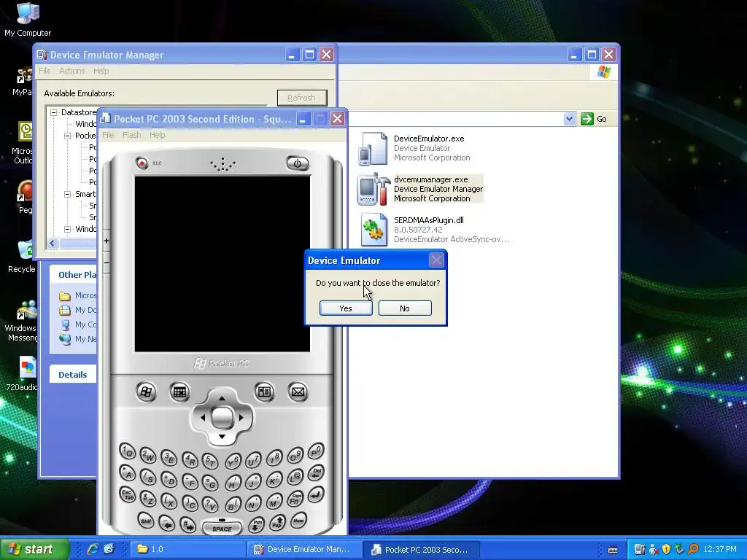This screenshot has width=747, height=560.
Task: Tap the mail envelope key on emulator
Action: 298,392
